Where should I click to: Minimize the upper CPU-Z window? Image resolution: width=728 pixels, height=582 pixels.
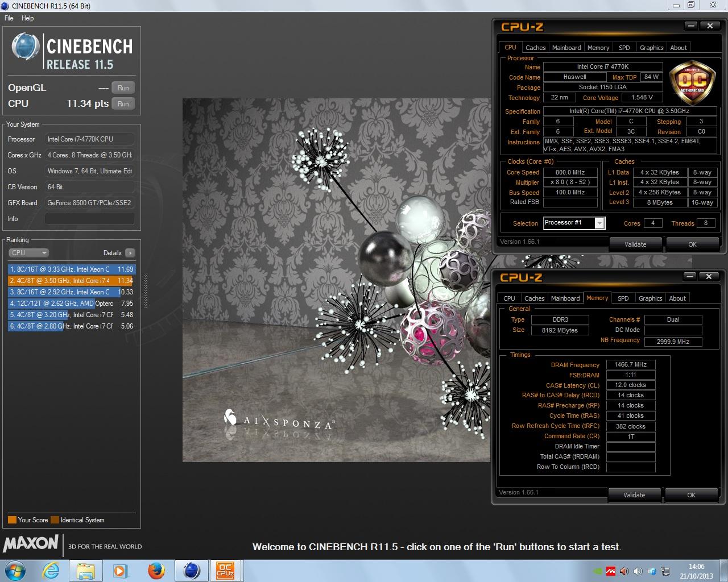coord(691,26)
